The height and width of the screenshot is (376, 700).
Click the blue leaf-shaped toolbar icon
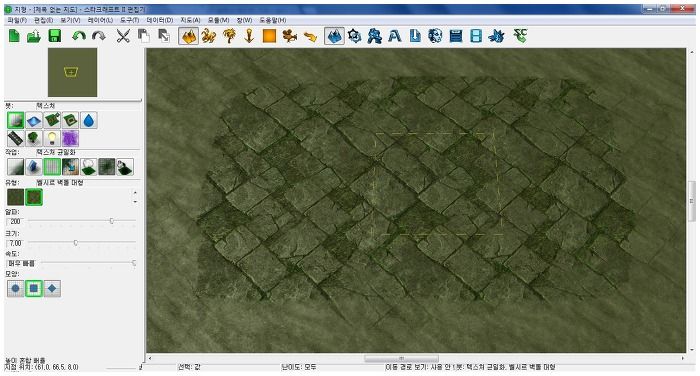(496, 36)
